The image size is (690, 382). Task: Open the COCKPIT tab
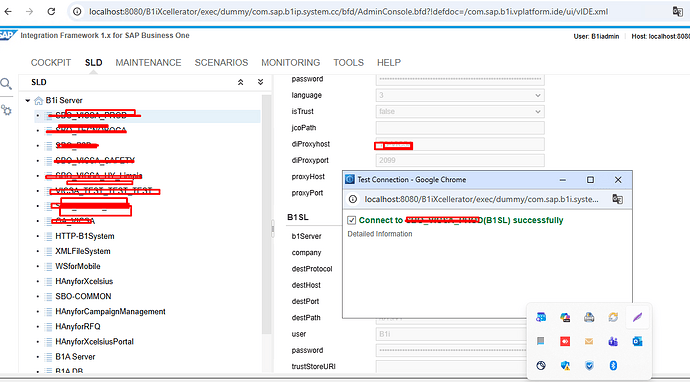(x=51, y=62)
